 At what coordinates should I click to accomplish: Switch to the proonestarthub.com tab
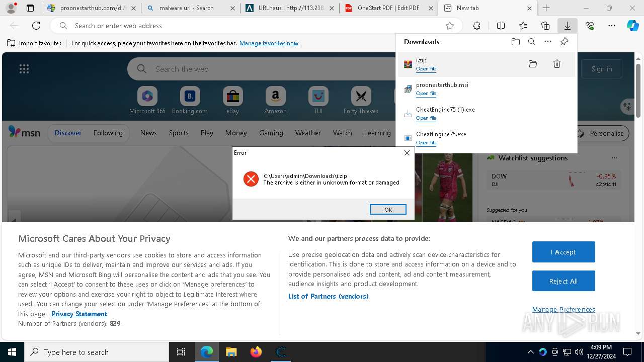91,8
